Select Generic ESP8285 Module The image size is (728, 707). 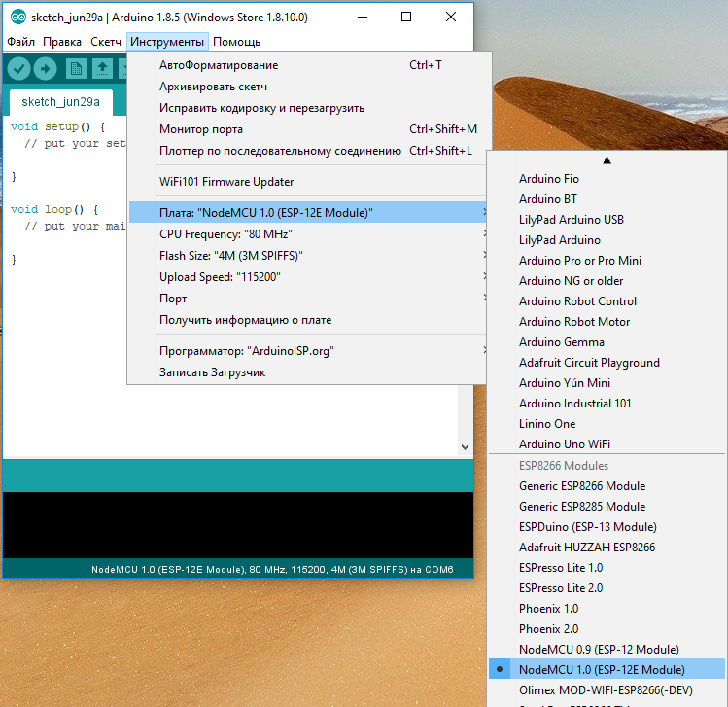click(x=607, y=507)
